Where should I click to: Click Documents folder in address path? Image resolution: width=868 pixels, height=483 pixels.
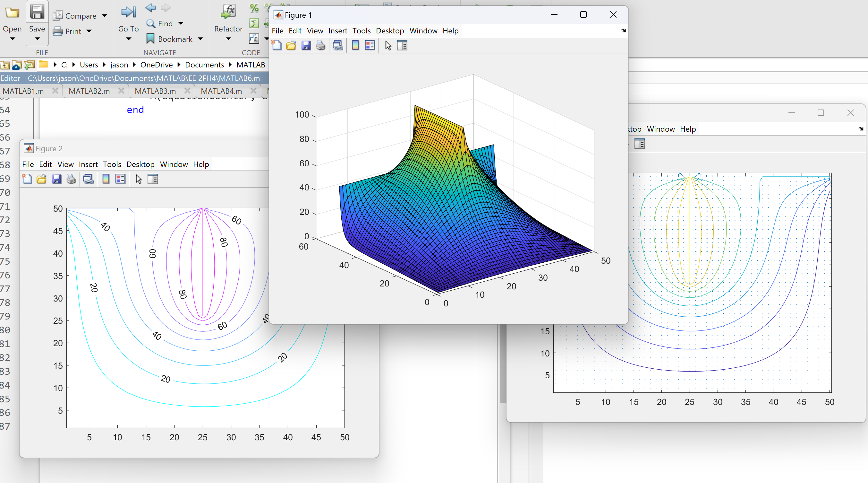click(204, 65)
